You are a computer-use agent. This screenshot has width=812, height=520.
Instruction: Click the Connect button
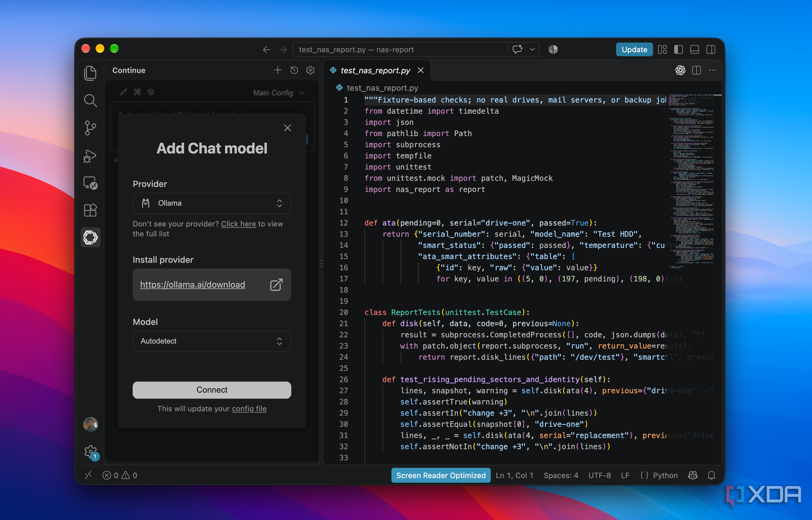pyautogui.click(x=211, y=390)
